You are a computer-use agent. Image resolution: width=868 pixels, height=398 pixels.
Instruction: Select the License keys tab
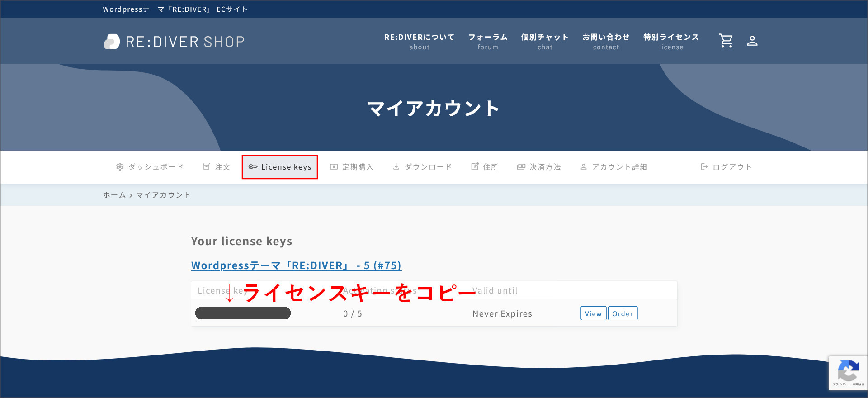pos(280,167)
